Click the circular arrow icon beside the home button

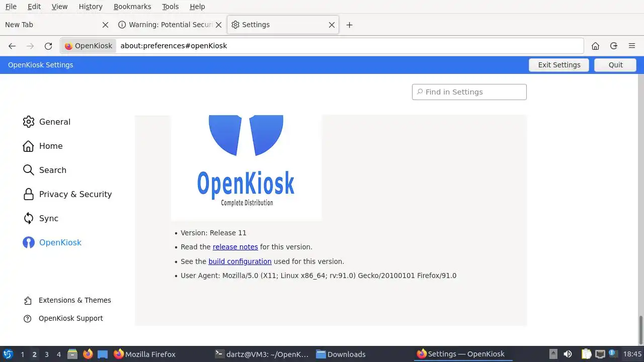[613, 46]
